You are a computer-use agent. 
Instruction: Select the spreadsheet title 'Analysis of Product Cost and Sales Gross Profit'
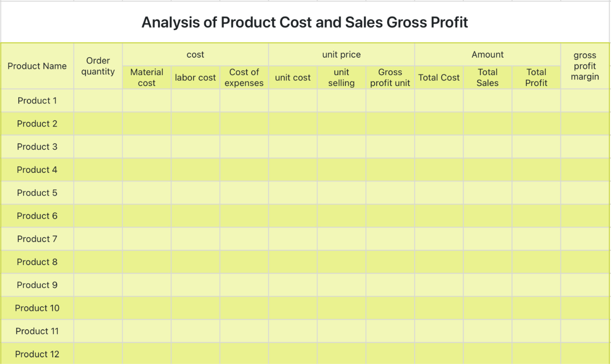pyautogui.click(x=305, y=22)
